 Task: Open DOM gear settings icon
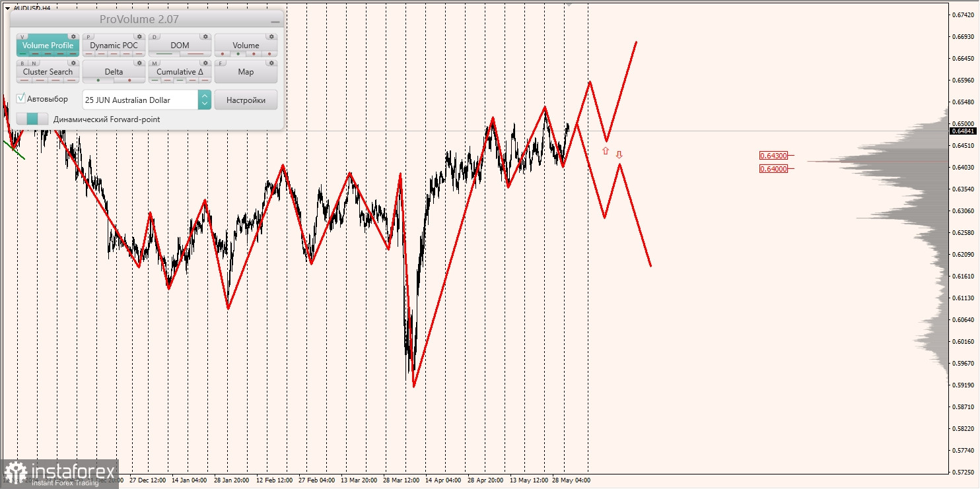tap(205, 37)
